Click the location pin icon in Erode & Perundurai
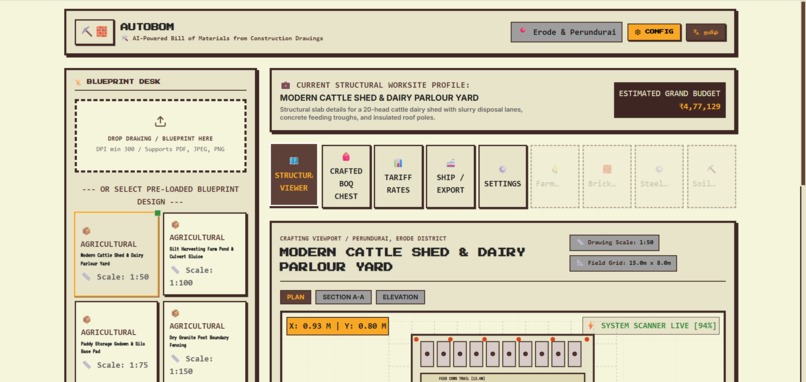Image resolution: width=806 pixels, height=382 pixels. point(523,31)
